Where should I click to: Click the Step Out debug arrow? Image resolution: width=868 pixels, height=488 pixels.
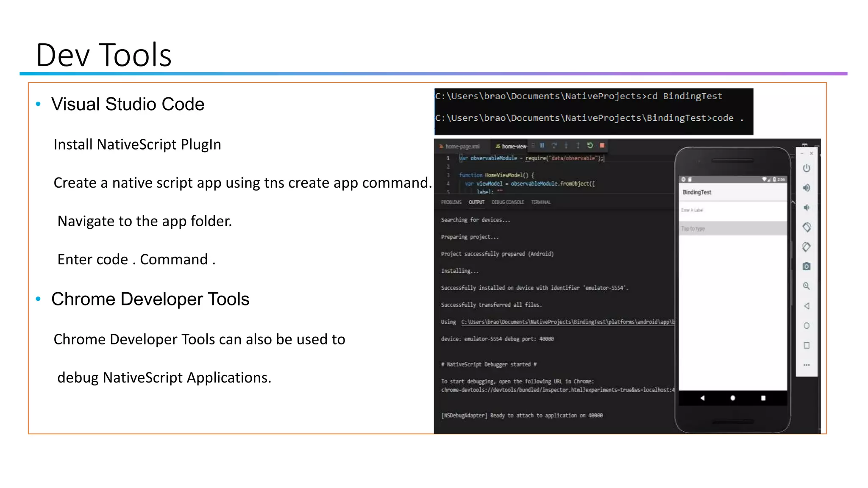(x=578, y=145)
